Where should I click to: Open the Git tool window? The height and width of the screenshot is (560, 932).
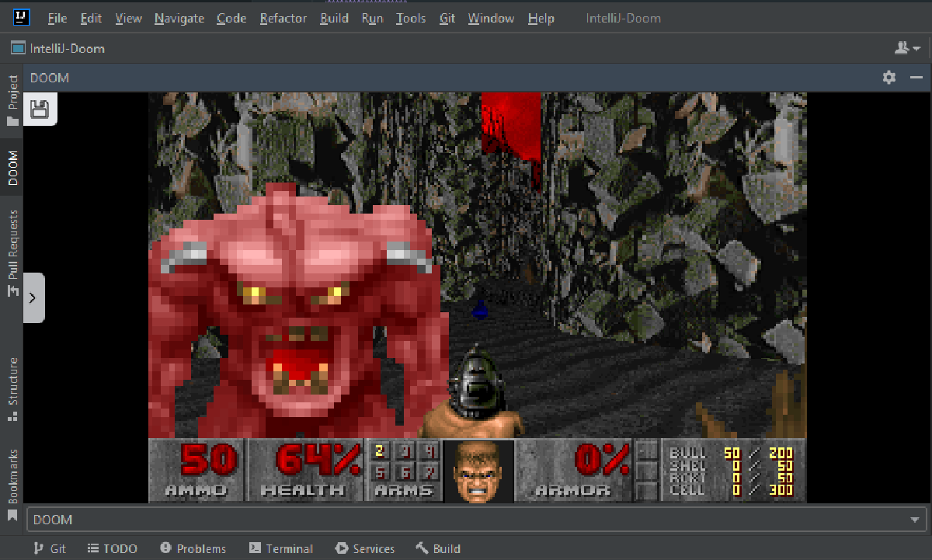tap(50, 548)
